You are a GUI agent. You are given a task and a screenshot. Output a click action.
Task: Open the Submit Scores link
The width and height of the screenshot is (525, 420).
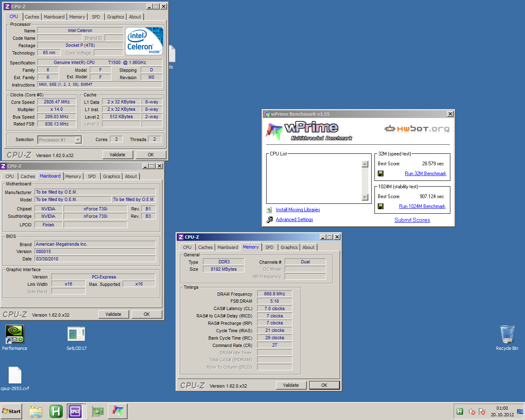[412, 220]
